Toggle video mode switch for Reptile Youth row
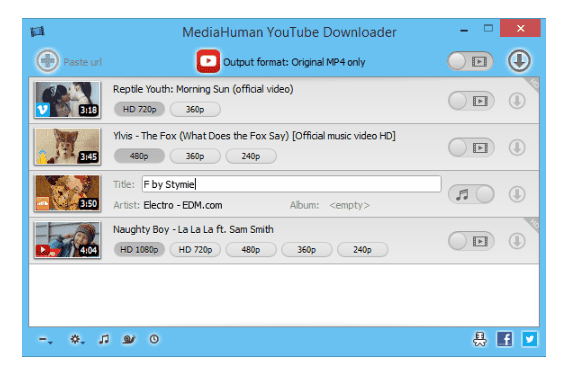Image resolution: width=565 pixels, height=378 pixels. coord(471,101)
